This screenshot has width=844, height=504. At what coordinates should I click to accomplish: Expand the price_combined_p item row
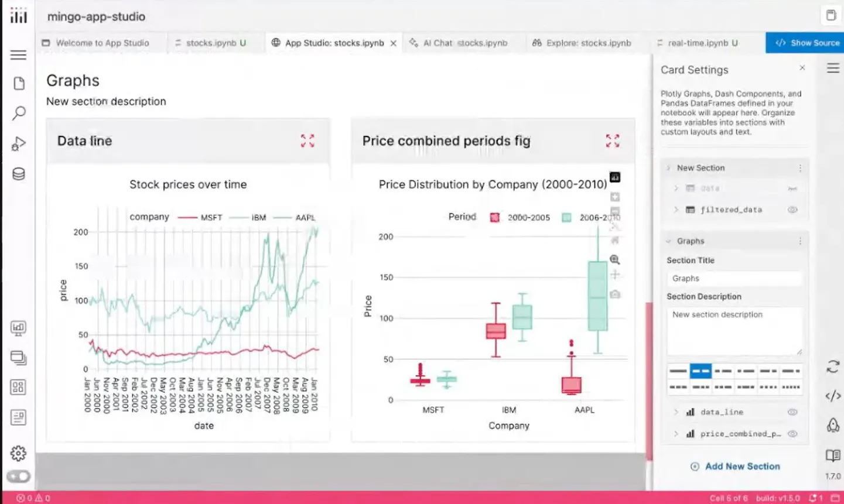[676, 434]
